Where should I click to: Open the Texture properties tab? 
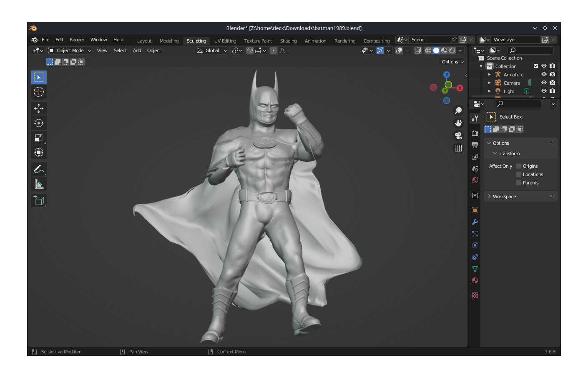click(475, 295)
